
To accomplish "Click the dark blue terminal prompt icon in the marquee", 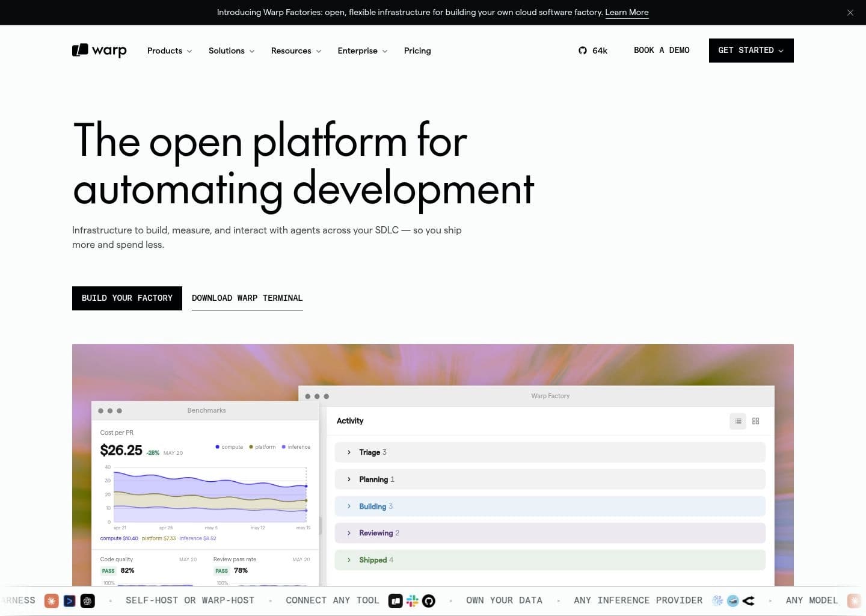I will 70,600.
